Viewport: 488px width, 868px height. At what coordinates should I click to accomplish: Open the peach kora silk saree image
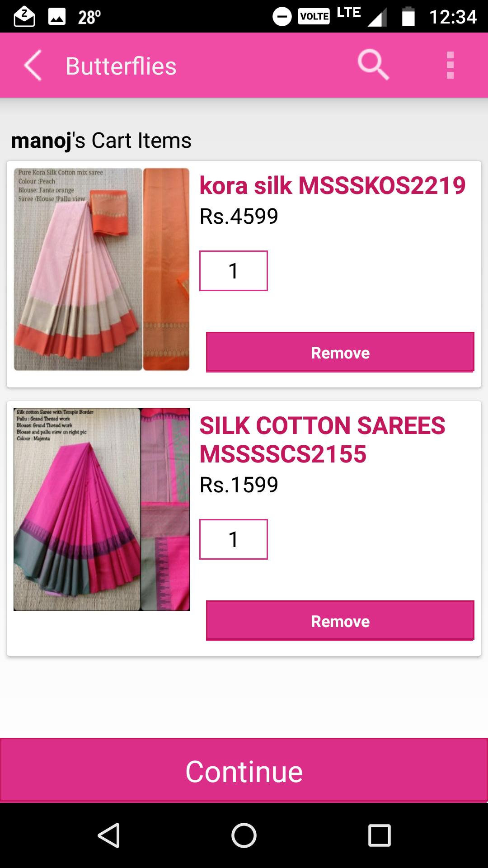tap(102, 269)
